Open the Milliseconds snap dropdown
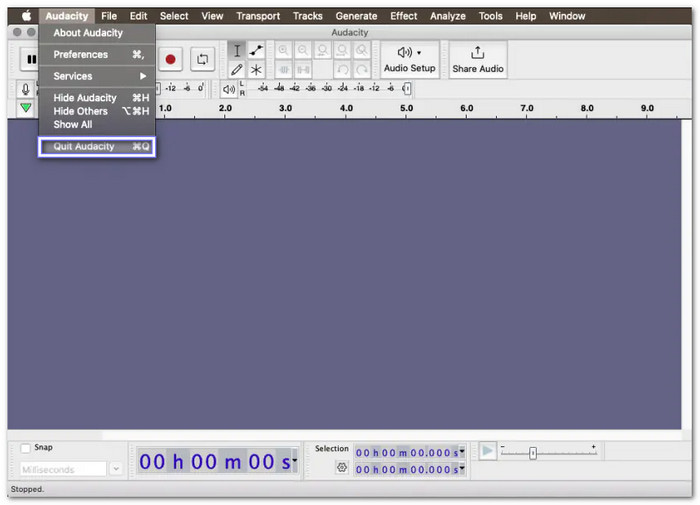The height and width of the screenshot is (505, 700). [x=116, y=469]
